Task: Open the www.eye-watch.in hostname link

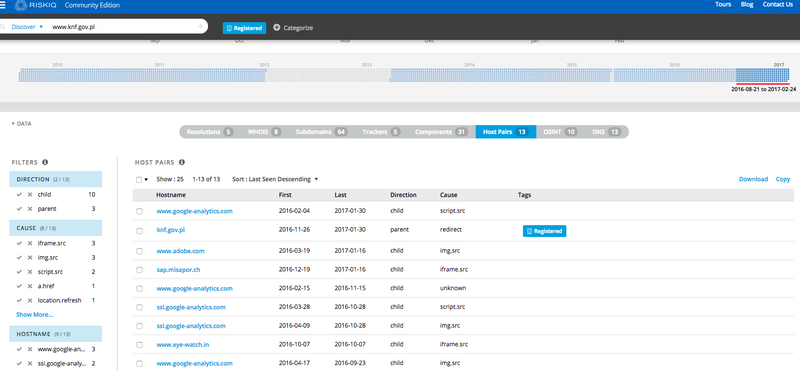Action: (183, 344)
